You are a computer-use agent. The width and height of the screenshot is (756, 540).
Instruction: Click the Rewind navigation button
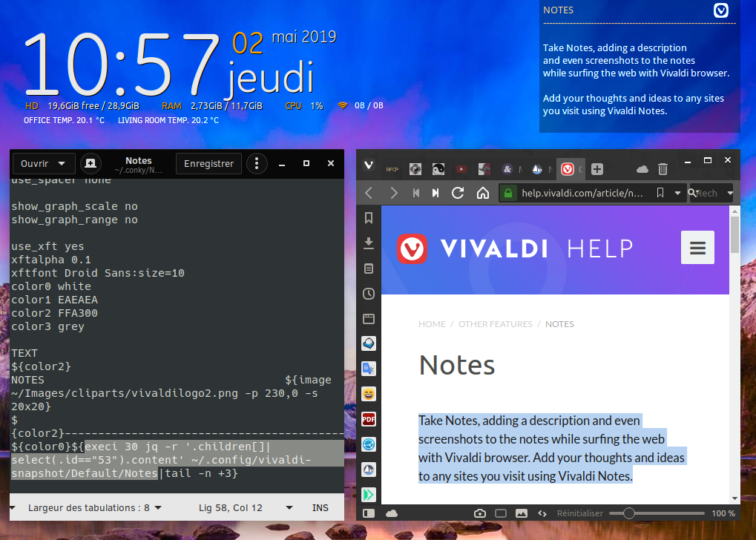(416, 193)
